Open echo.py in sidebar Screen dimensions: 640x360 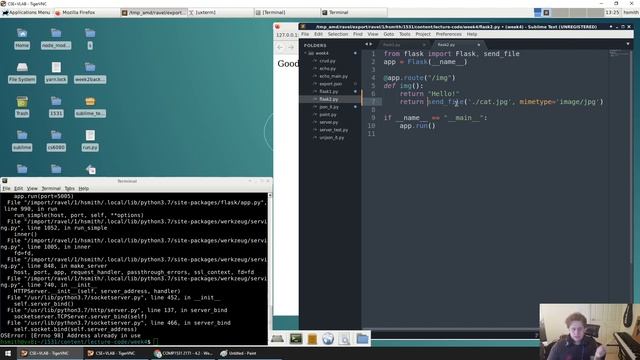[327, 69]
